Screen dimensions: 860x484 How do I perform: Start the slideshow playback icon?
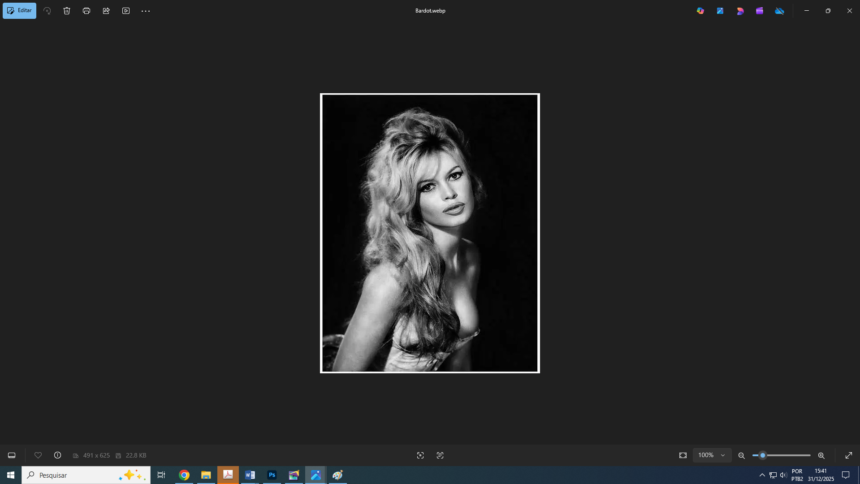[x=126, y=10]
